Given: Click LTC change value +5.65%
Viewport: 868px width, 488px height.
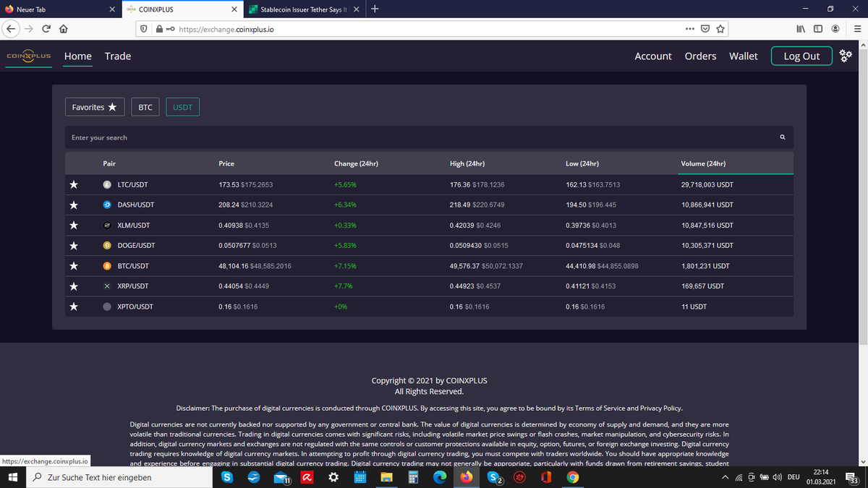Looking at the screenshot, I should [345, 184].
